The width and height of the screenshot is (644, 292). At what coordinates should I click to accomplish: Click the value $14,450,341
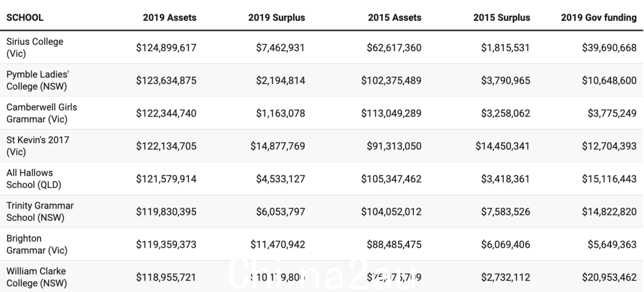pos(503,146)
